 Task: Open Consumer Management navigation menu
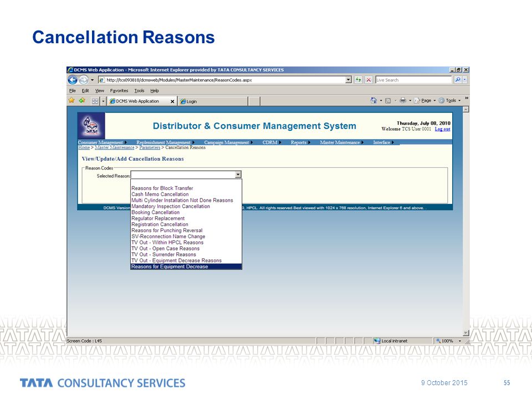(x=102, y=142)
